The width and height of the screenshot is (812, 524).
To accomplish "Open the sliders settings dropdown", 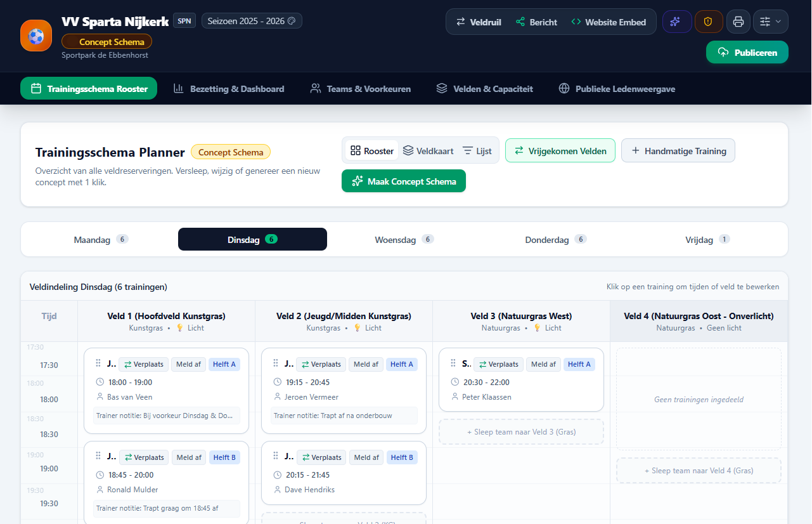I will pos(771,22).
